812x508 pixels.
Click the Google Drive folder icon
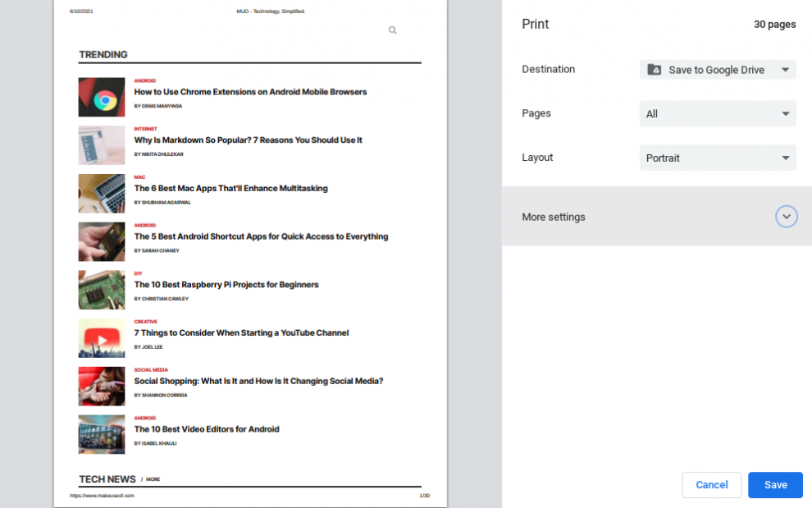655,70
